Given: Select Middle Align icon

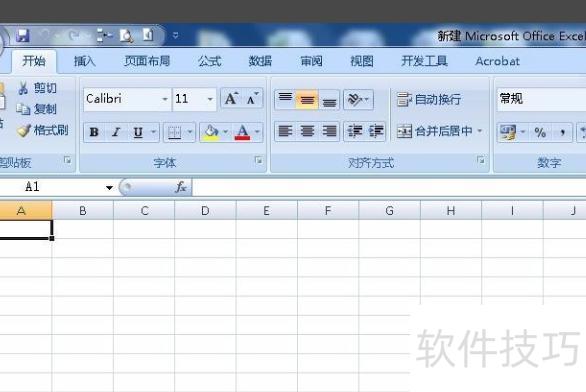Looking at the screenshot, I should pyautogui.click(x=307, y=99).
